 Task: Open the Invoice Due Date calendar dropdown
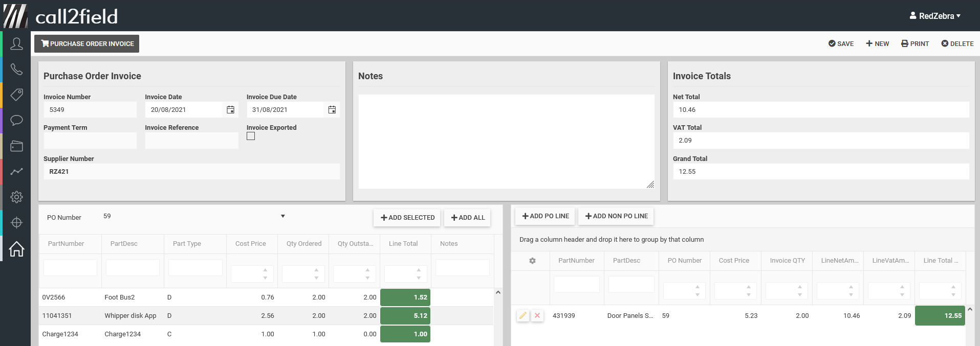pyautogui.click(x=332, y=110)
